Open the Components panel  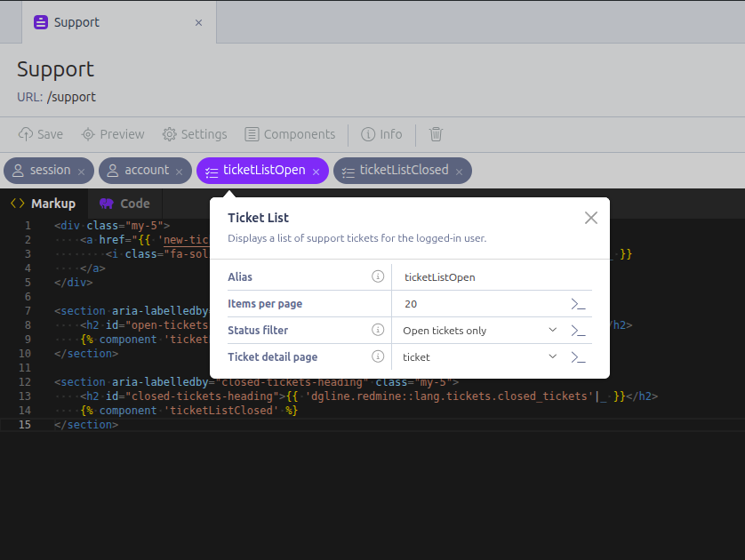pyautogui.click(x=290, y=134)
